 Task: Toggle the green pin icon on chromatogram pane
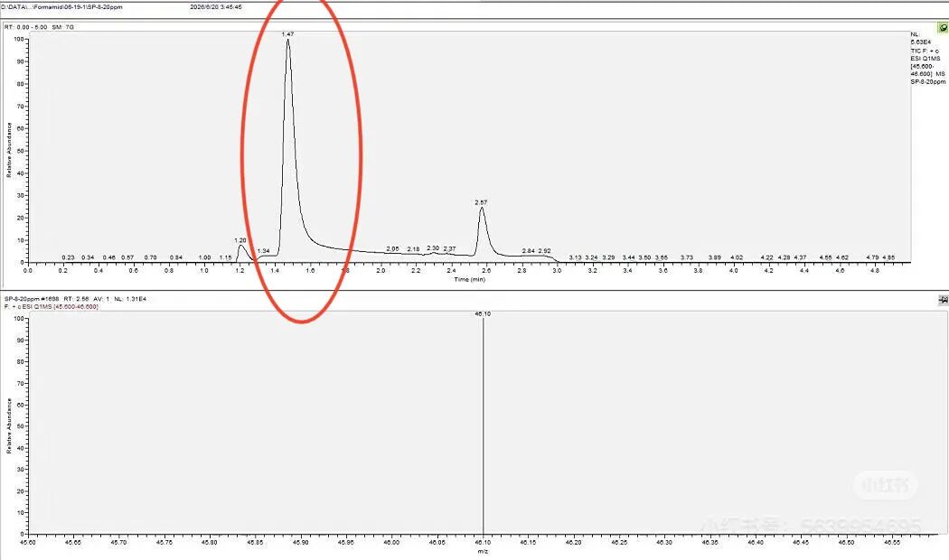tap(943, 28)
